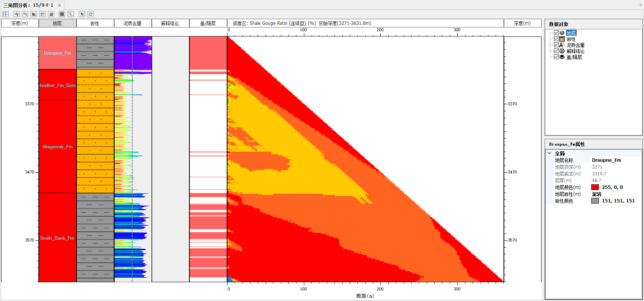Viewport: 644px width, 301px height.
Task: Click the swap arrows toolbar icon
Action: pos(82,14)
